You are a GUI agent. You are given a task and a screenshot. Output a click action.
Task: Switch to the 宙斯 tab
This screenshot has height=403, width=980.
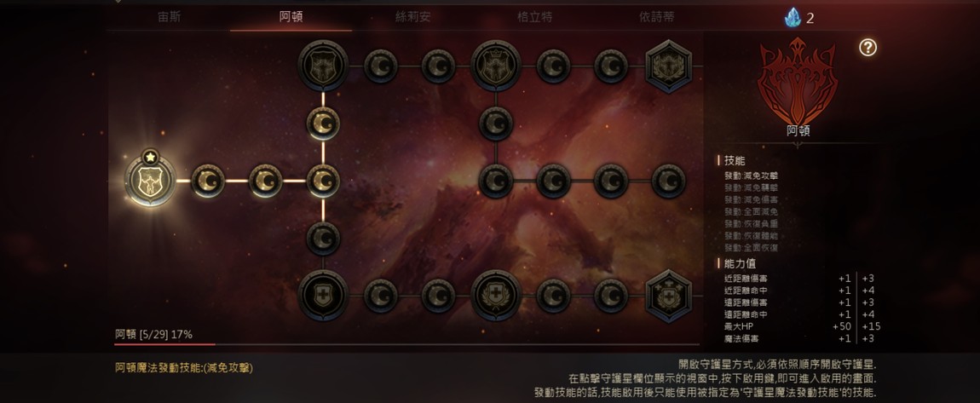pyautogui.click(x=170, y=17)
